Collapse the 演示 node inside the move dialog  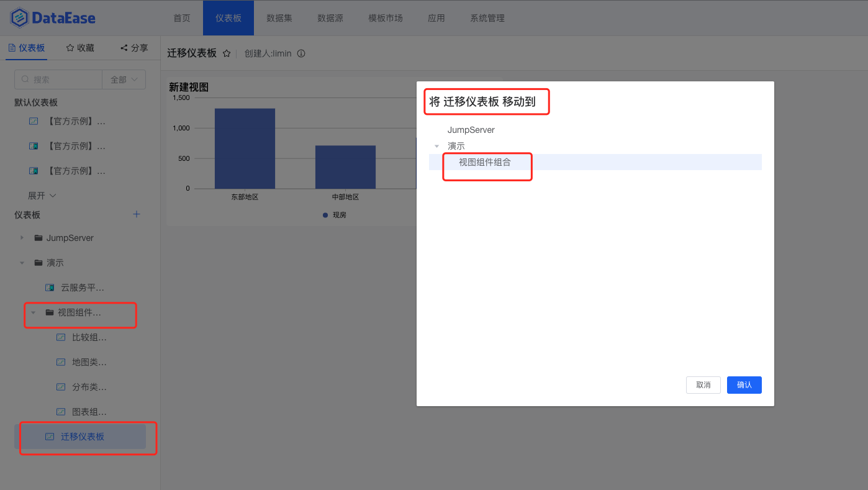pos(436,145)
